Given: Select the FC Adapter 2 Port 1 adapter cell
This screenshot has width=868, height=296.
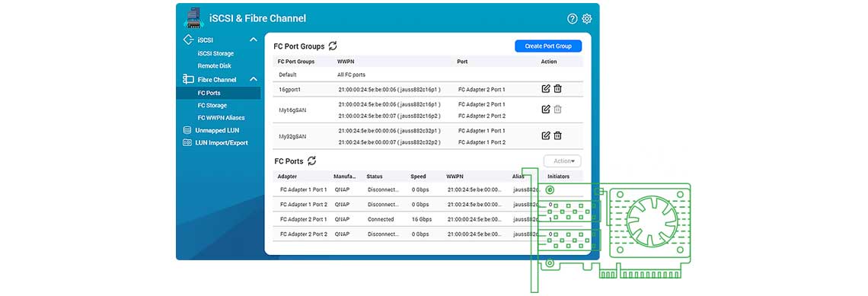Looking at the screenshot, I should point(304,219).
